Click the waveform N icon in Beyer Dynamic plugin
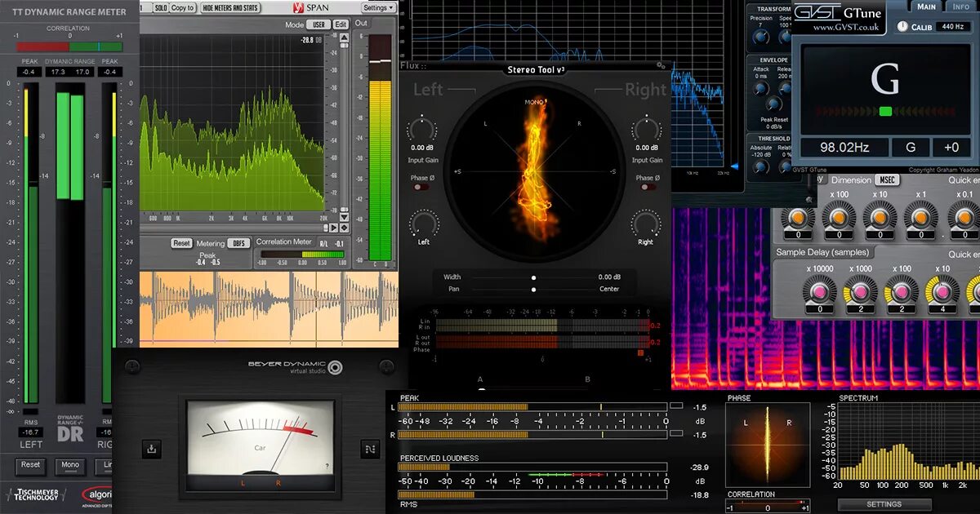The width and height of the screenshot is (980, 514). 369,448
